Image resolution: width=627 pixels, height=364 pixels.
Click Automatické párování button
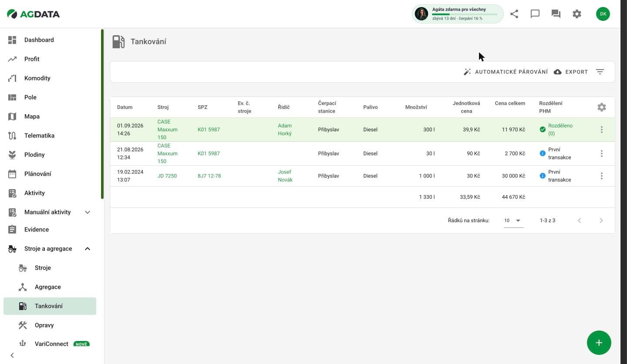click(506, 72)
